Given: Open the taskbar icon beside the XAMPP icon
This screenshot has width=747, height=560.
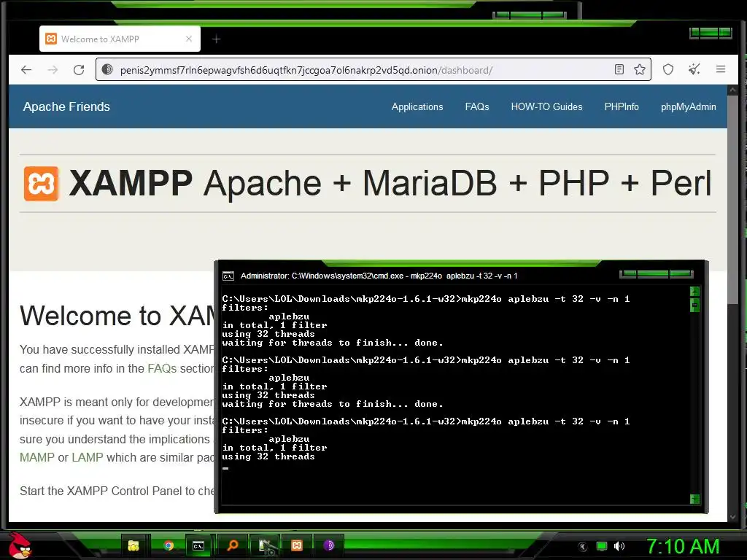Looking at the screenshot, I should click(266, 546).
